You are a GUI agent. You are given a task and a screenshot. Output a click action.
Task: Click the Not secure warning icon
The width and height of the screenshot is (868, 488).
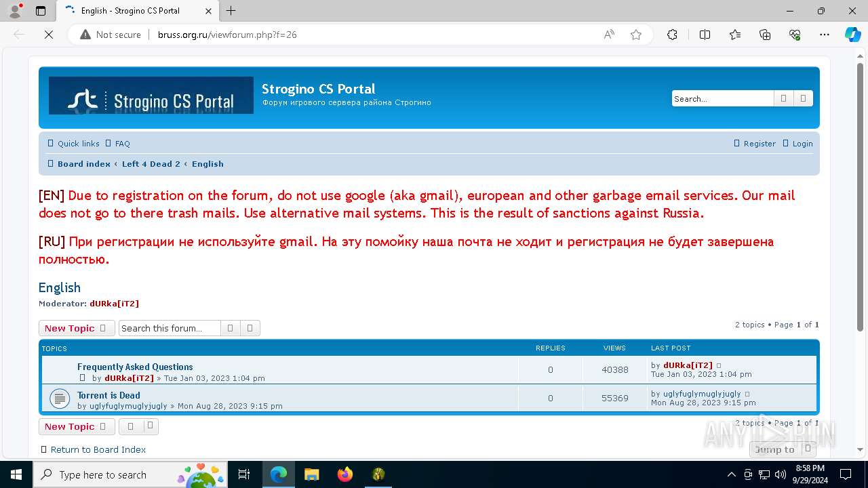pyautogui.click(x=85, y=35)
